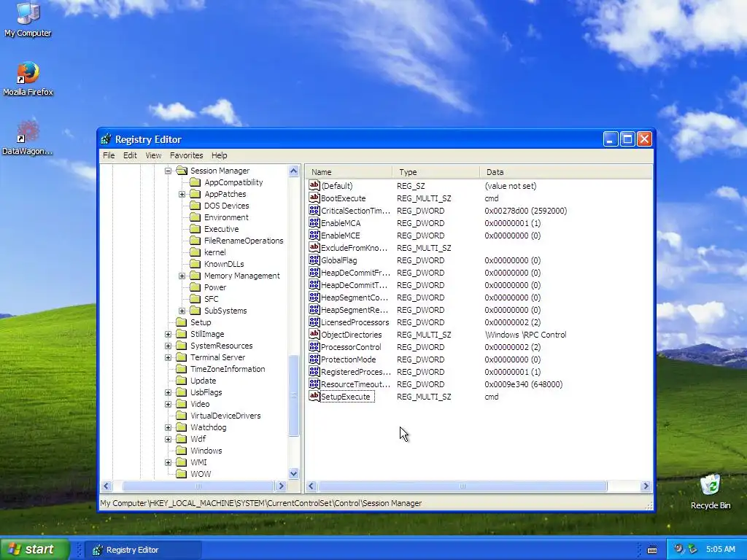
Task: Select the BootExecute value string icon
Action: [314, 198]
